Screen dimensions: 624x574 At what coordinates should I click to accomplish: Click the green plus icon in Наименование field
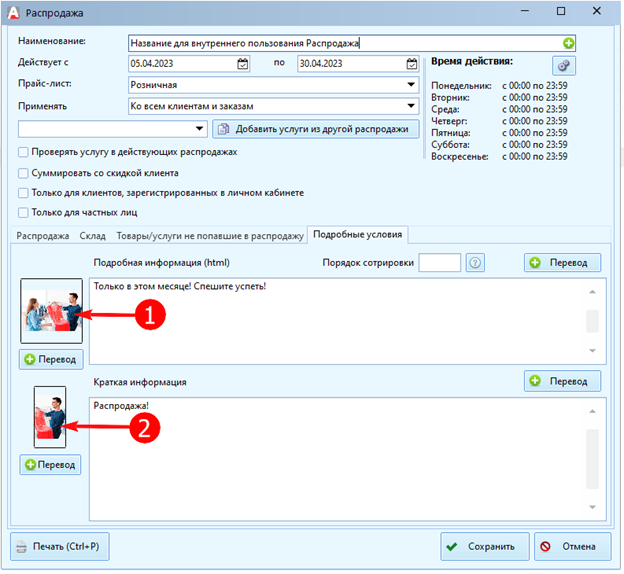pos(569,43)
